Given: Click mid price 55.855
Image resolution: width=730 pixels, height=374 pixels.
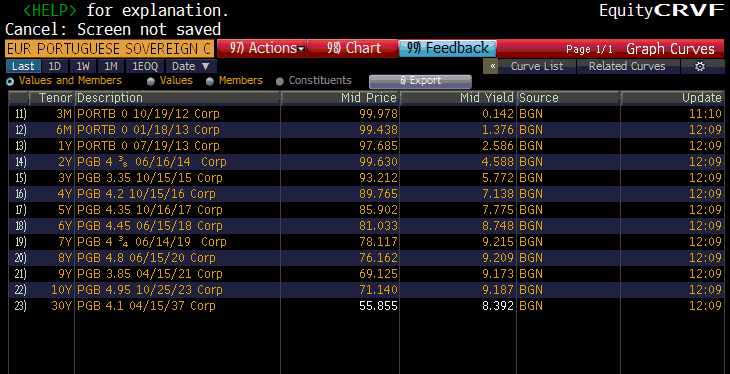Looking at the screenshot, I should click(379, 306).
